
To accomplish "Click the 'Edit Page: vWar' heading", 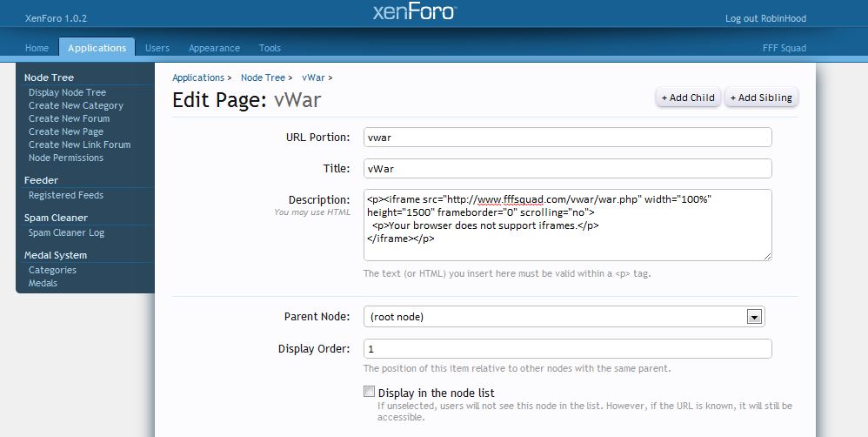I will pos(246,100).
